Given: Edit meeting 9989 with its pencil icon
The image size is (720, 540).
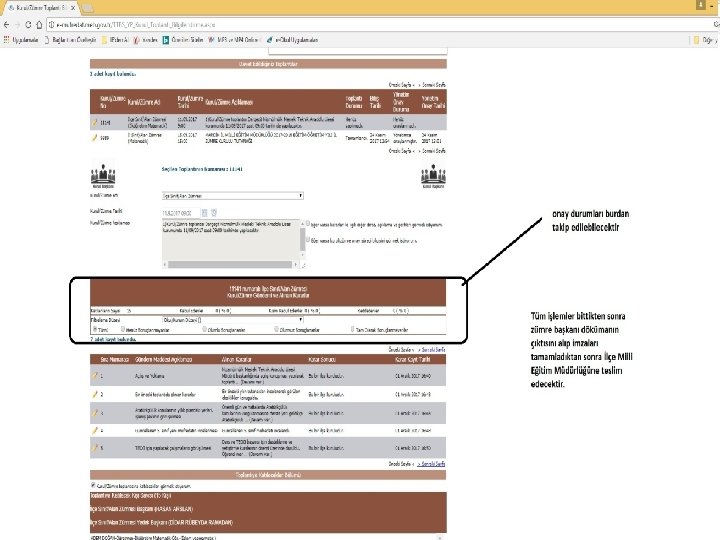Looking at the screenshot, I should (95, 137).
